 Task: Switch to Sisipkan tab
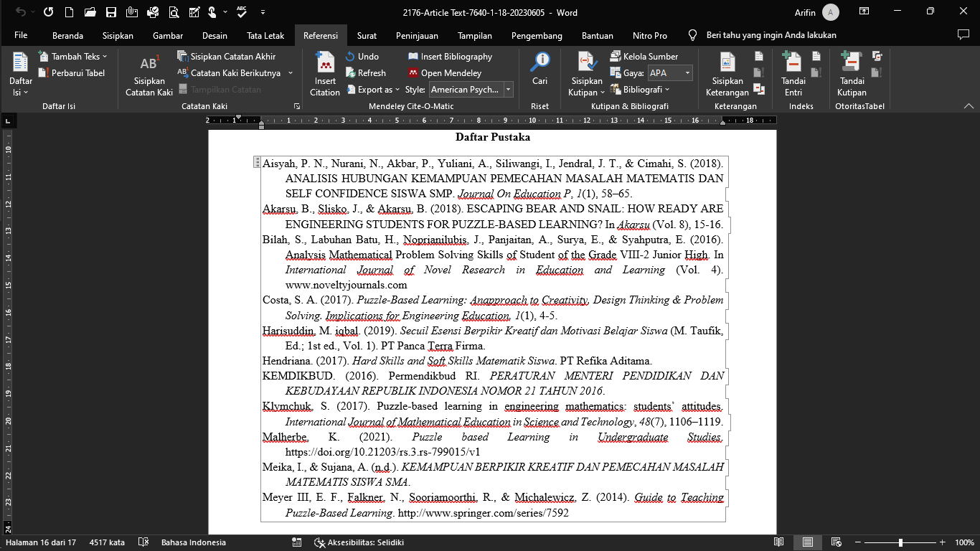tap(118, 35)
